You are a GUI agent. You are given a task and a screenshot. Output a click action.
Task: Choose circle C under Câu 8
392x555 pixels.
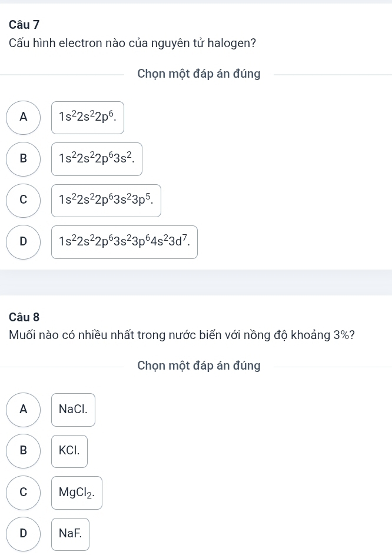click(24, 492)
